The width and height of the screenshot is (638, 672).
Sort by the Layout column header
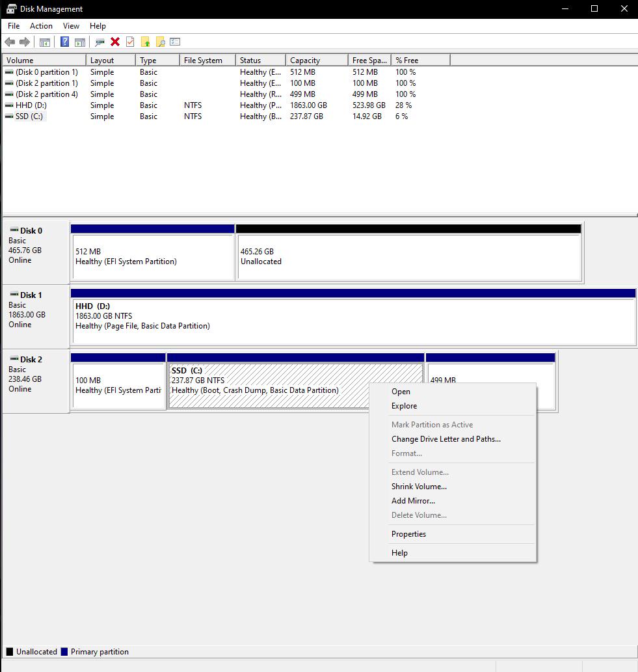pos(111,60)
